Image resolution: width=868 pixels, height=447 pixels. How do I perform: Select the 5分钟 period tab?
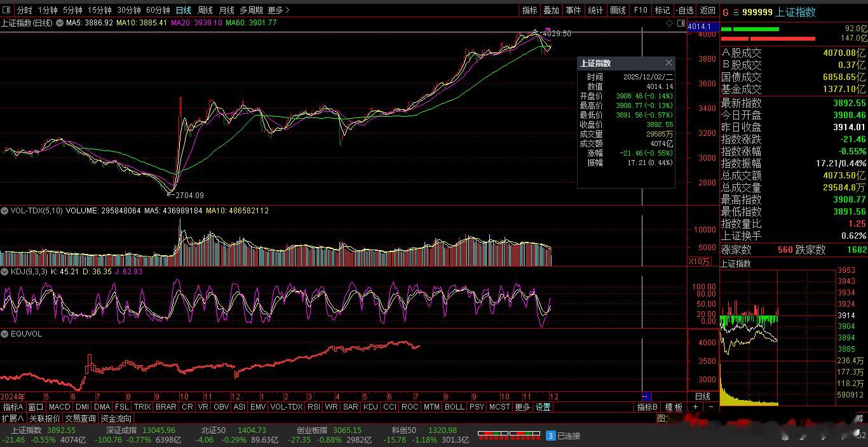click(x=72, y=10)
